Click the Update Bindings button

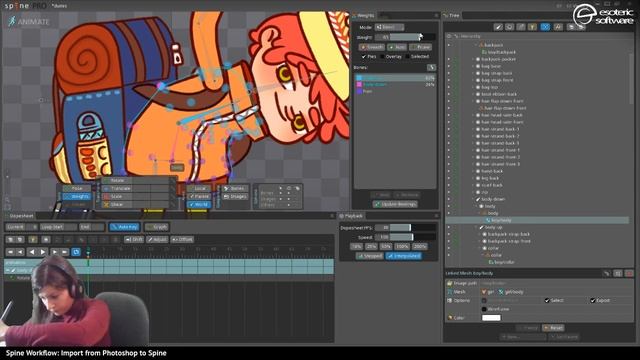tap(395, 204)
